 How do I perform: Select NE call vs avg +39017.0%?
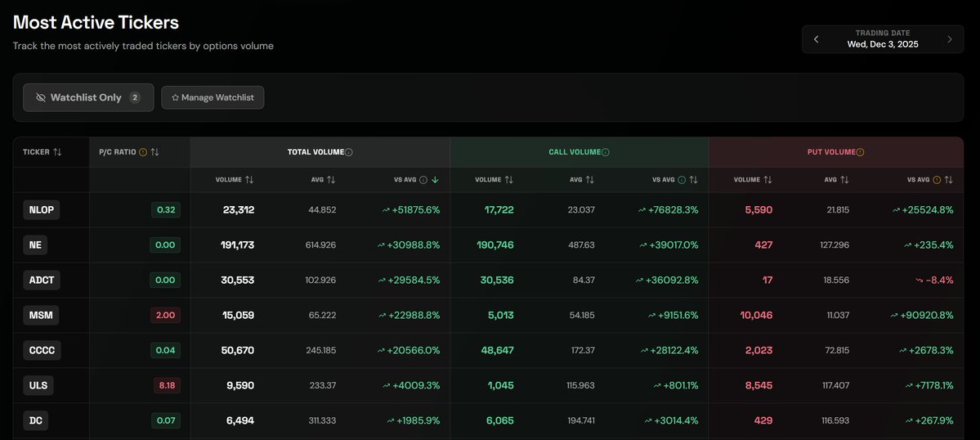pos(669,245)
